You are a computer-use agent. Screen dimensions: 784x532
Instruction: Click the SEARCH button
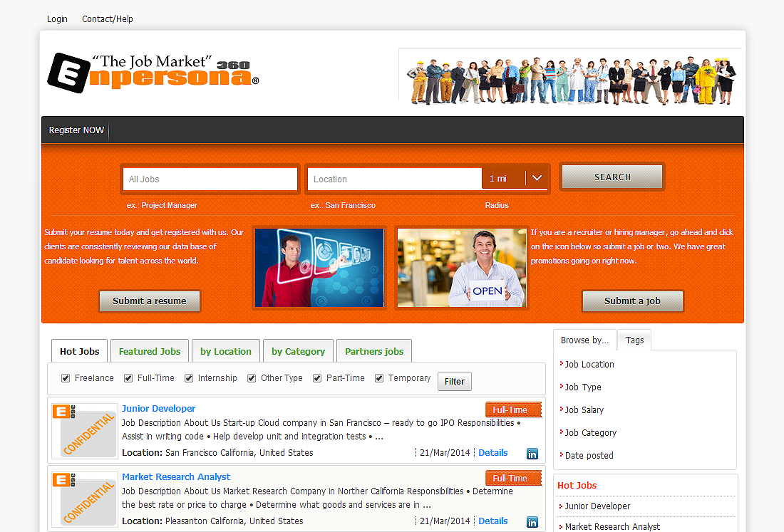coord(612,177)
